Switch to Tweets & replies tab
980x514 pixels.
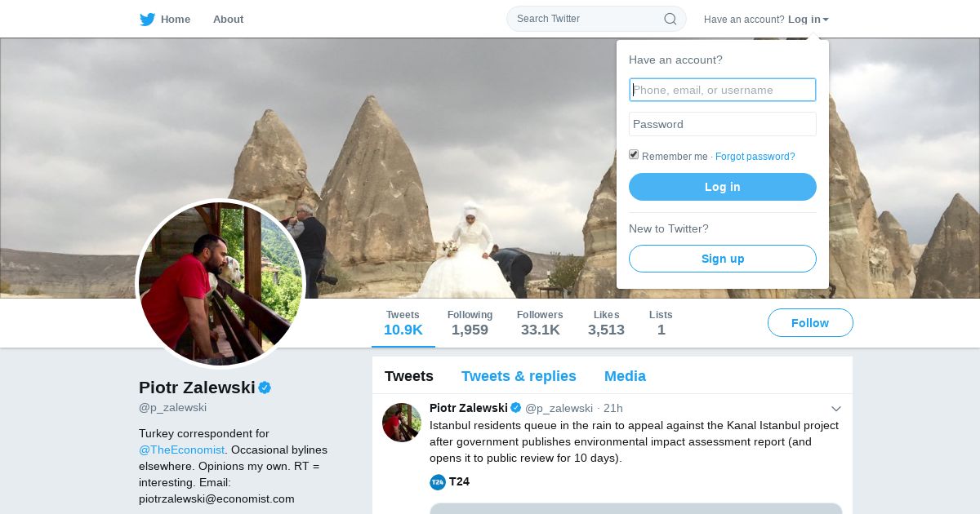[519, 376]
